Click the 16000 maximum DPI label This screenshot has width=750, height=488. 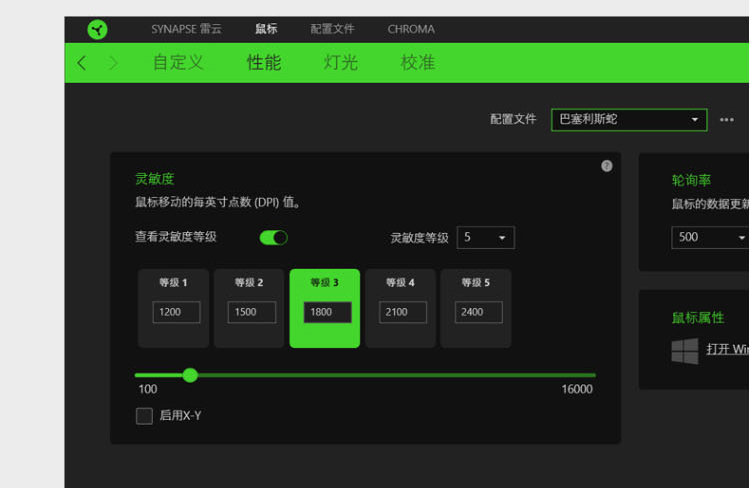pos(577,389)
